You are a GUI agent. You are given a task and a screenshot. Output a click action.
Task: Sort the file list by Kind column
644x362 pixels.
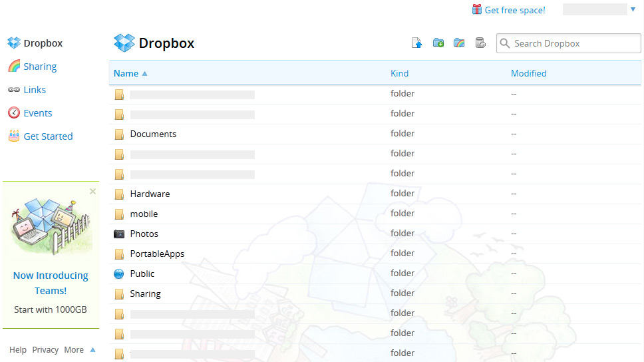pos(399,73)
